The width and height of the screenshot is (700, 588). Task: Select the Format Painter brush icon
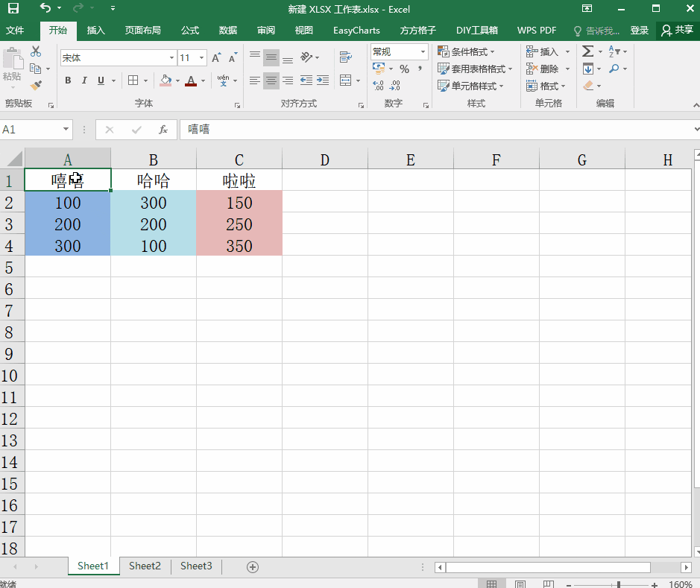(x=37, y=85)
